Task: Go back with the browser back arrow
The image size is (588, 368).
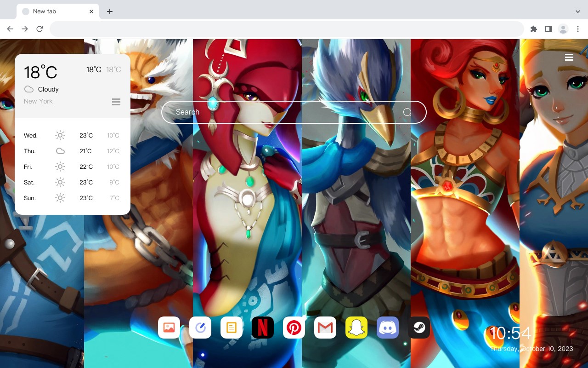Action: (10, 29)
